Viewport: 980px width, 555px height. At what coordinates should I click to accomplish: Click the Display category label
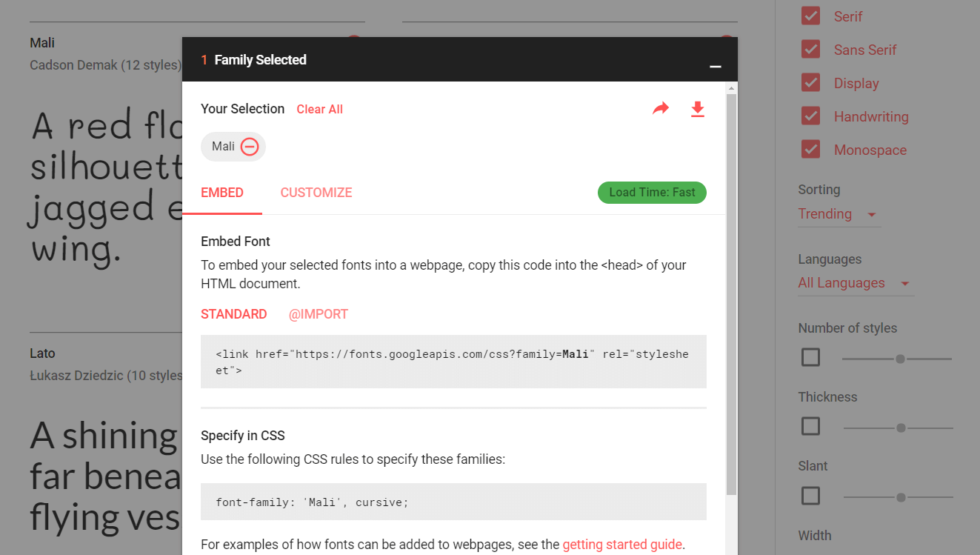pos(856,83)
